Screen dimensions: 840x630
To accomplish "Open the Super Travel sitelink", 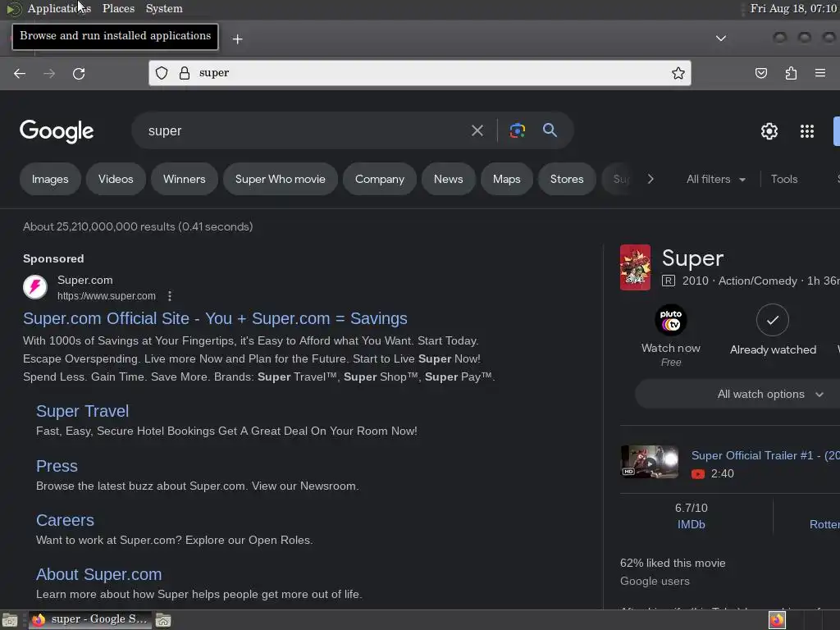I will 83,411.
